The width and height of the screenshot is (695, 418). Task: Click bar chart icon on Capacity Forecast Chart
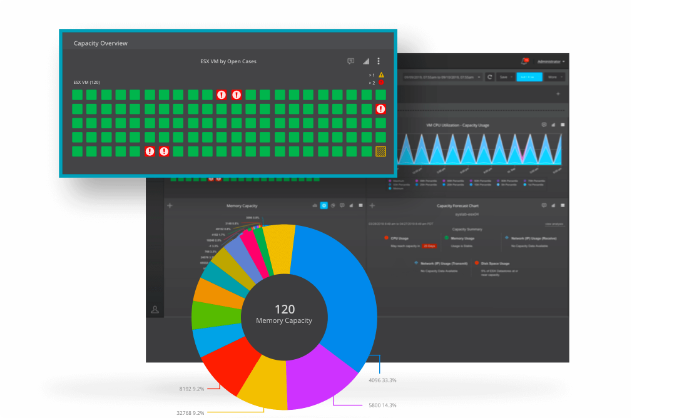click(x=553, y=206)
